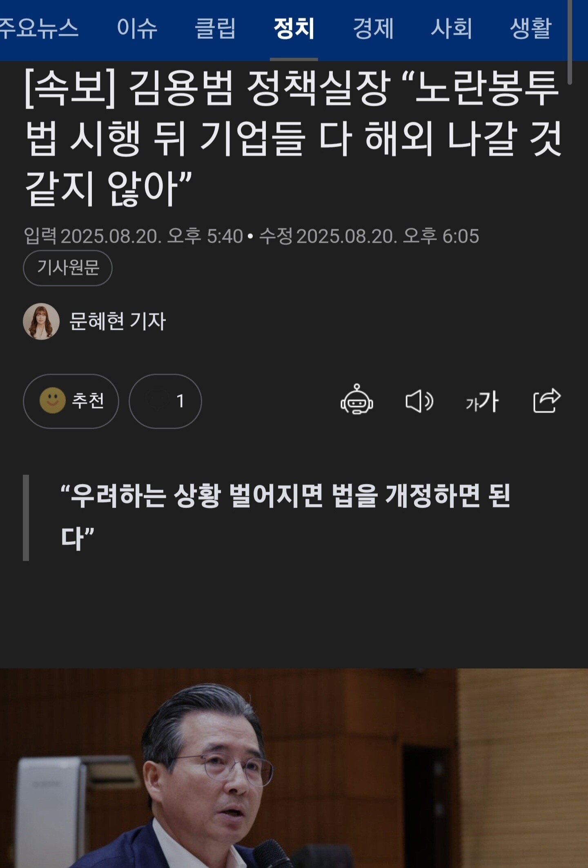Select the 정치 tab
Screen dimensions: 588x868
[x=294, y=29]
